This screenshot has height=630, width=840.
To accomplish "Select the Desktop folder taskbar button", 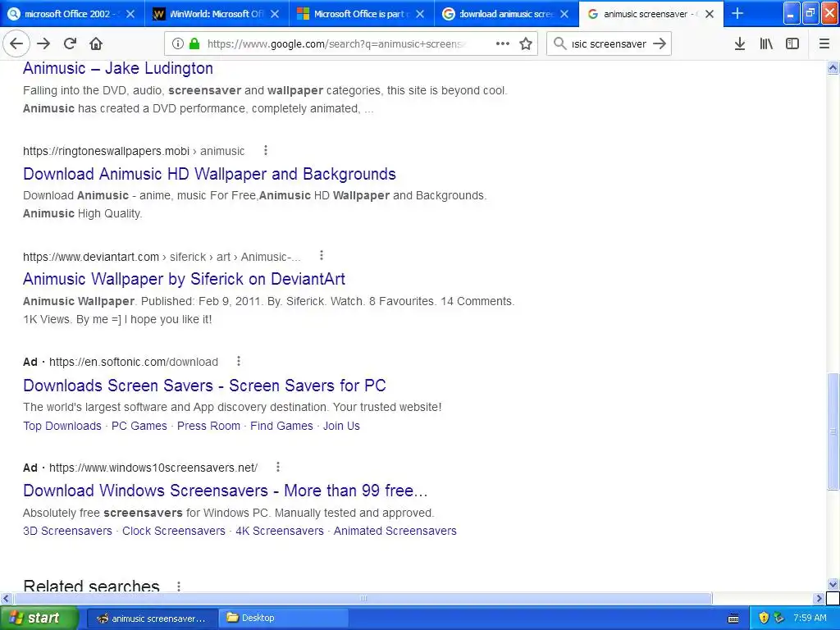I will pyautogui.click(x=283, y=619).
